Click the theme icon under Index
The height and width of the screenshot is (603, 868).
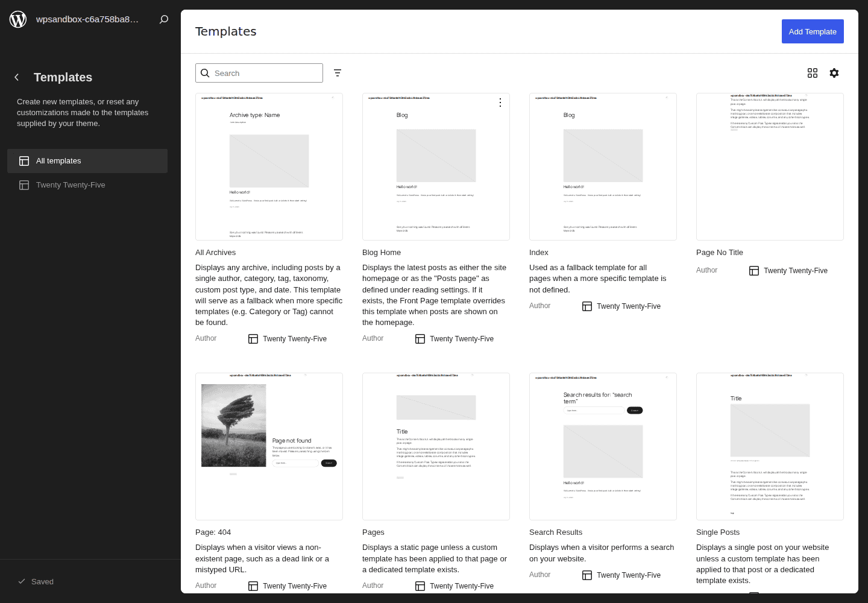point(587,306)
